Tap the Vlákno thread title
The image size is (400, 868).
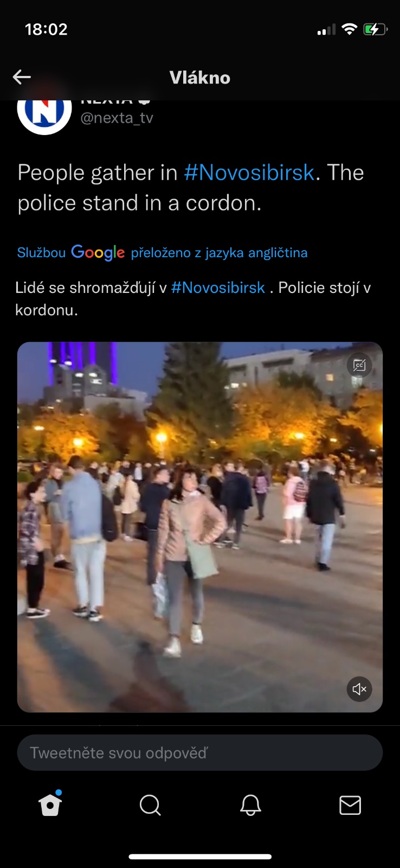pyautogui.click(x=200, y=78)
